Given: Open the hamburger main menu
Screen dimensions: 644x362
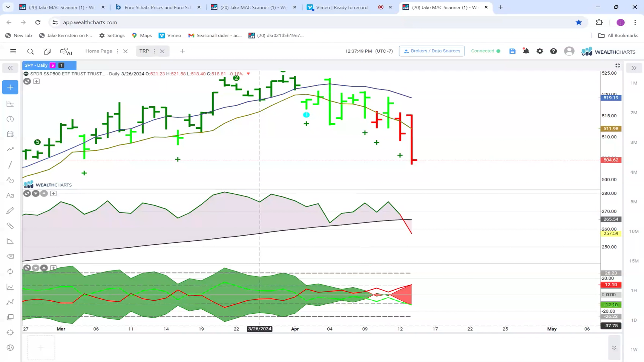Looking at the screenshot, I should [x=13, y=51].
